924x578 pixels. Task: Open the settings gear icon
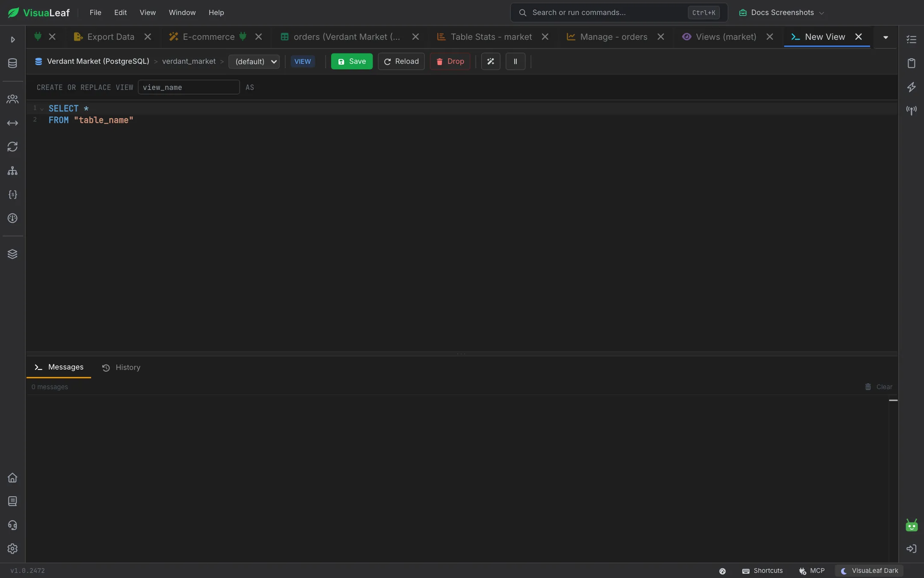tap(12, 549)
